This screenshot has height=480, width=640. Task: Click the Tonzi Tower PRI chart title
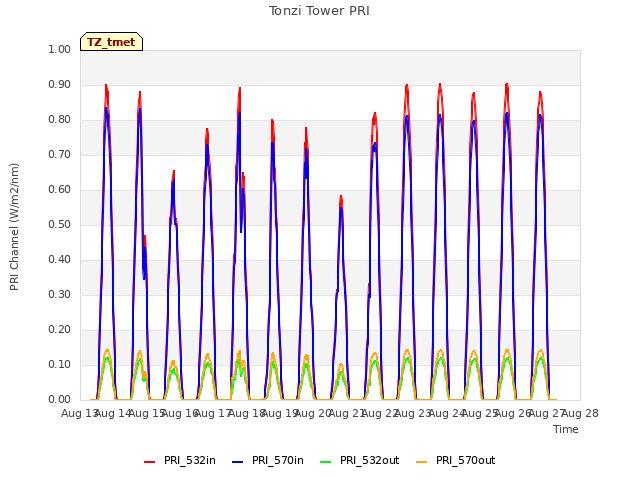(319, 11)
